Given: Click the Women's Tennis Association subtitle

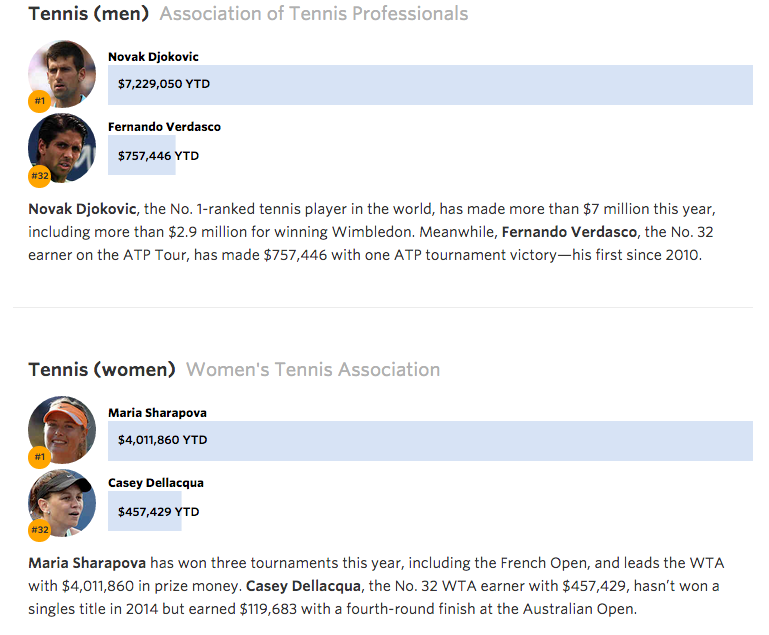Looking at the screenshot, I should tap(313, 370).
